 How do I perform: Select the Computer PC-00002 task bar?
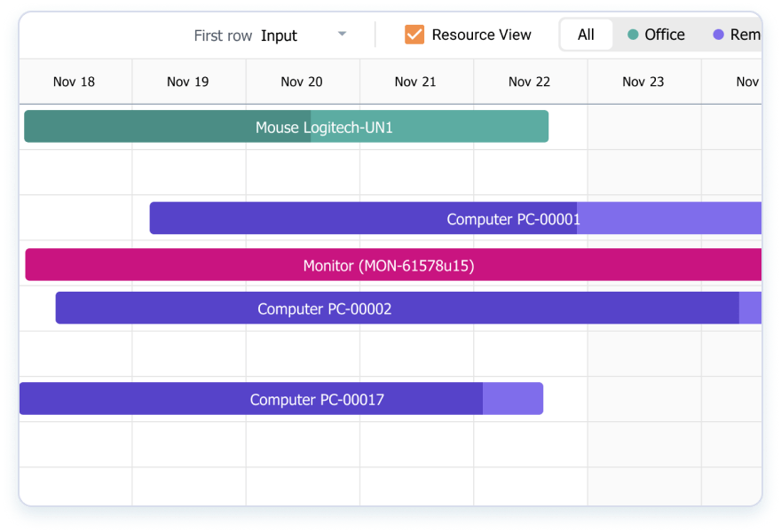[x=408, y=308]
